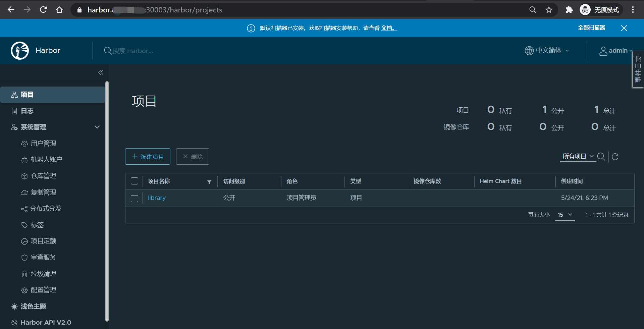Open the 所有项目 filter dropdown
This screenshot has height=329, width=644.
578,156
